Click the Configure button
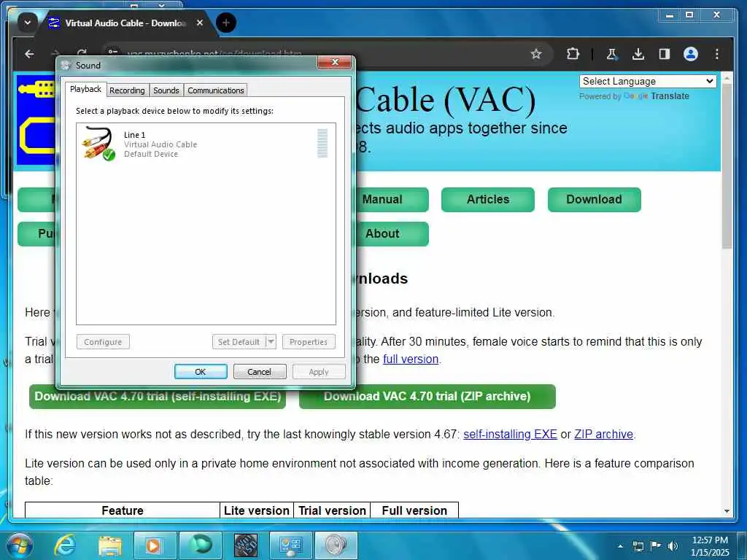The image size is (747, 560). [x=103, y=342]
